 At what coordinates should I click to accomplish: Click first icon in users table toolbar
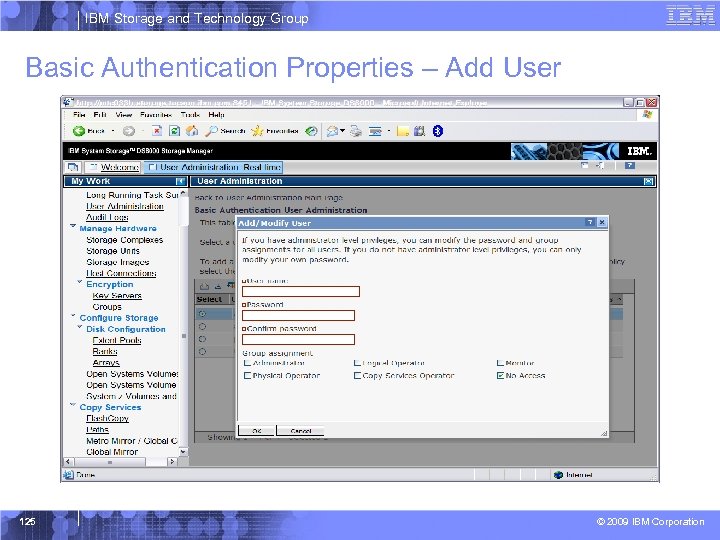[204, 287]
